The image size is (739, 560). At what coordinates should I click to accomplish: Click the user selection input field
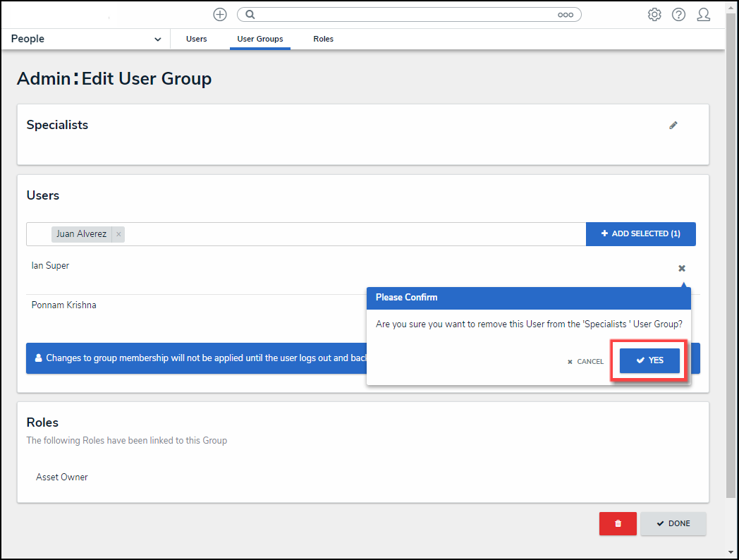(353, 234)
